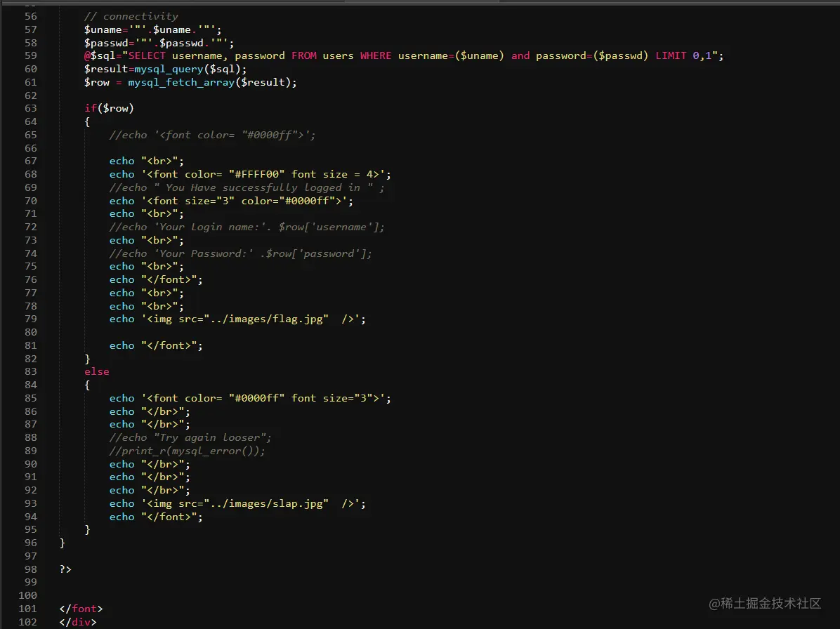840x629 pixels.
Task: Click the font size="3" echo on line 70
Action: (232, 201)
